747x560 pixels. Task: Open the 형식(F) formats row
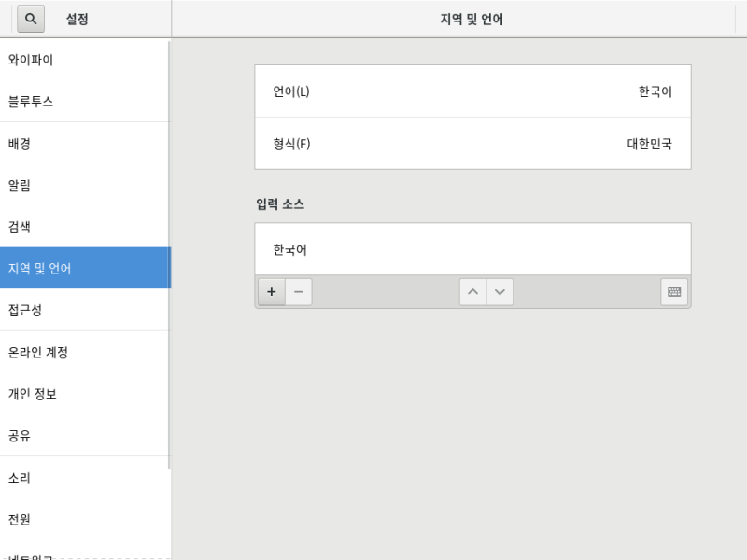click(472, 144)
